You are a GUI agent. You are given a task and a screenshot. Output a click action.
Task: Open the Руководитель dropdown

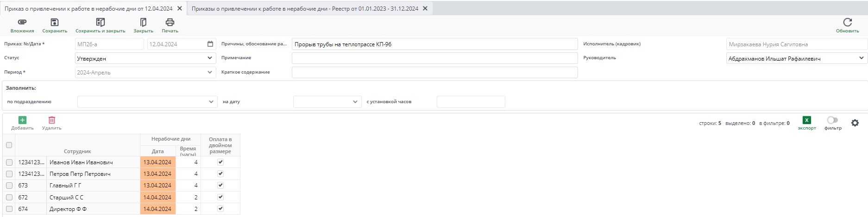tap(797, 58)
